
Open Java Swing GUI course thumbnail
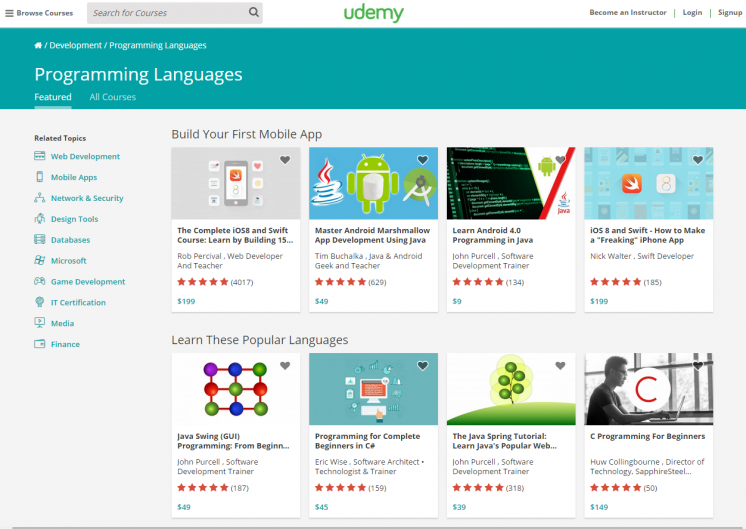click(236, 389)
